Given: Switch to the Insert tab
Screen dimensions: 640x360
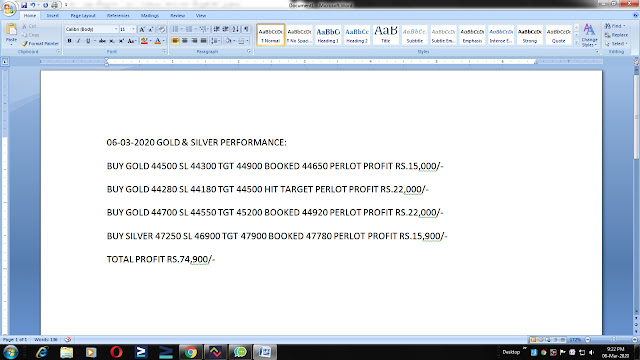Looking at the screenshot, I should [53, 16].
